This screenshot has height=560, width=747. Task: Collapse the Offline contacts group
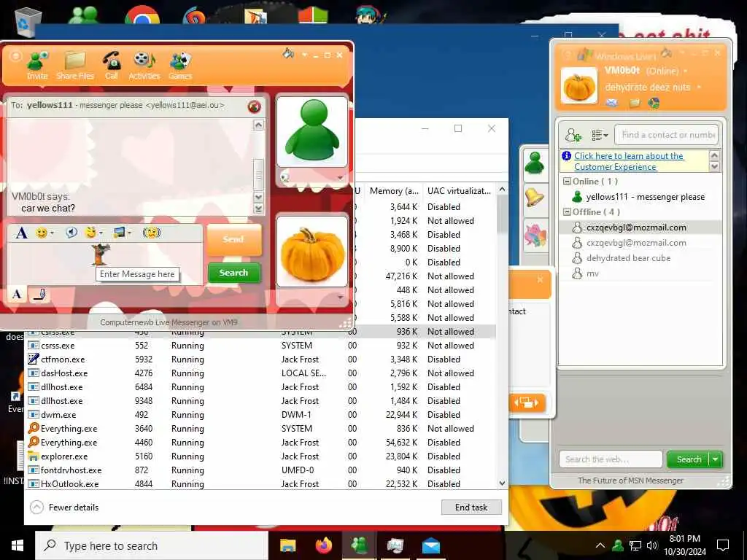click(x=567, y=212)
